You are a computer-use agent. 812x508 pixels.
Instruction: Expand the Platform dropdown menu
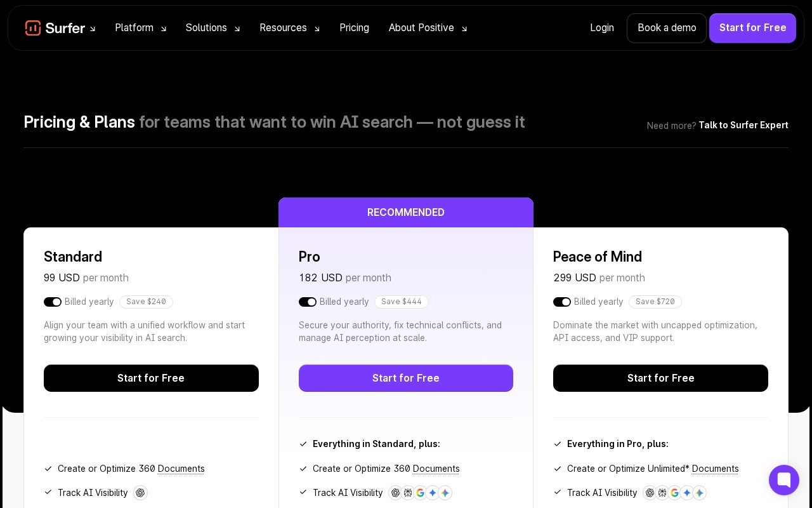(x=141, y=28)
